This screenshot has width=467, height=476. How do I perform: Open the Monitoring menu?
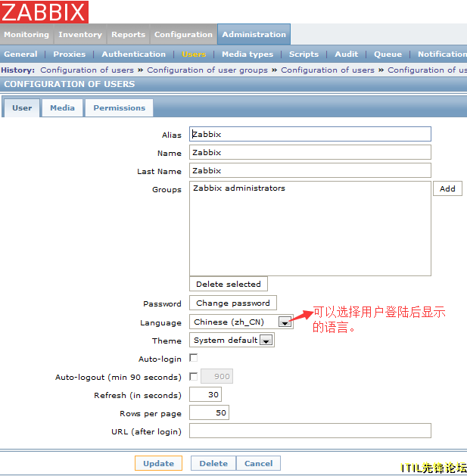point(26,34)
